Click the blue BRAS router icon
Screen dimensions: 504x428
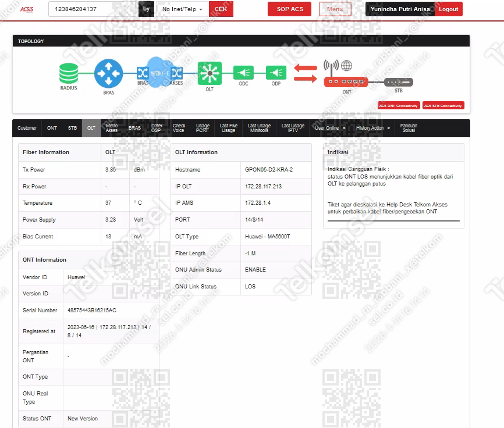[x=108, y=73]
